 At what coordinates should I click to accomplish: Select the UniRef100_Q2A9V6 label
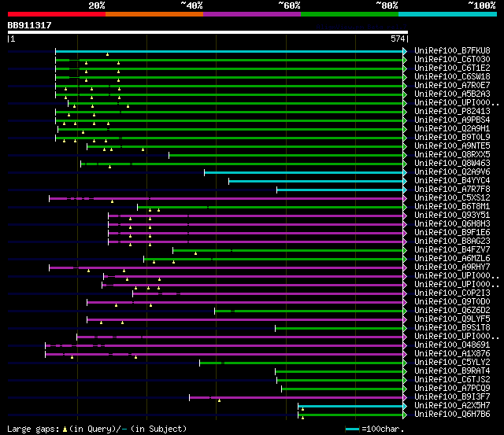tap(452, 172)
